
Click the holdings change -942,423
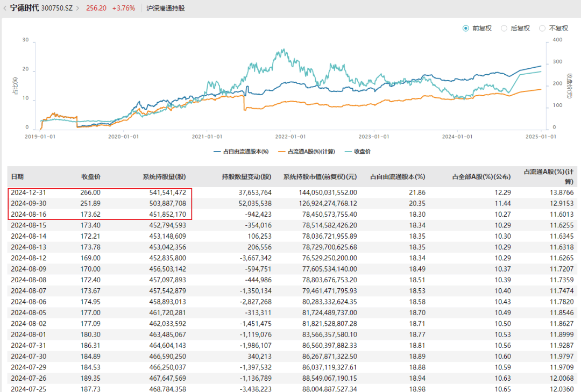[x=258, y=214]
